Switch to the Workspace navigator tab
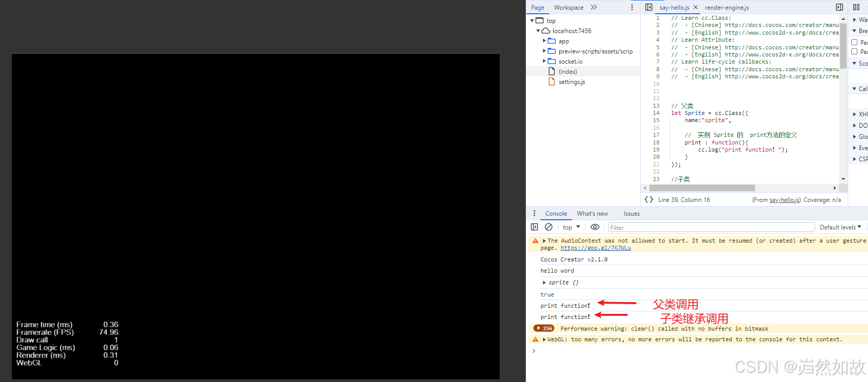 pos(568,7)
